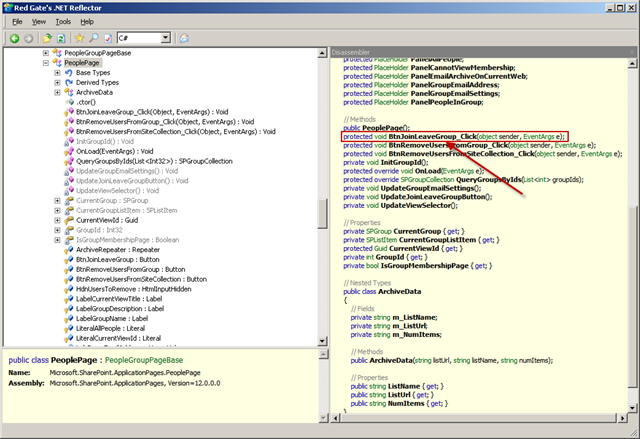Click the tree pane vertical scrollbar thumb
Image resolution: width=640 pixels, height=439 pixels.
click(322, 213)
